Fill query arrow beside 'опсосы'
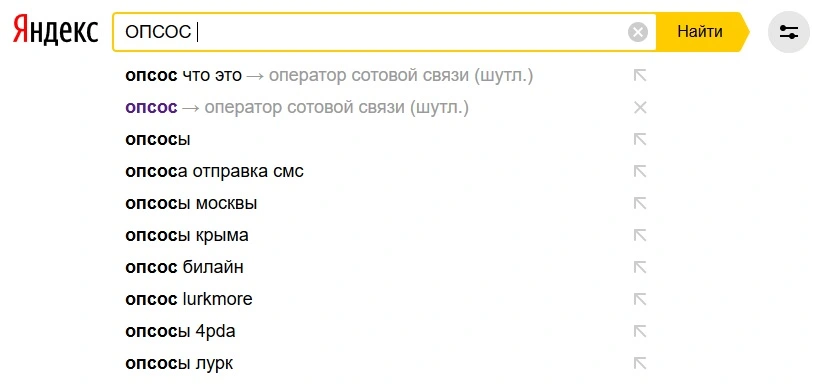The image size is (816, 387). tap(640, 139)
